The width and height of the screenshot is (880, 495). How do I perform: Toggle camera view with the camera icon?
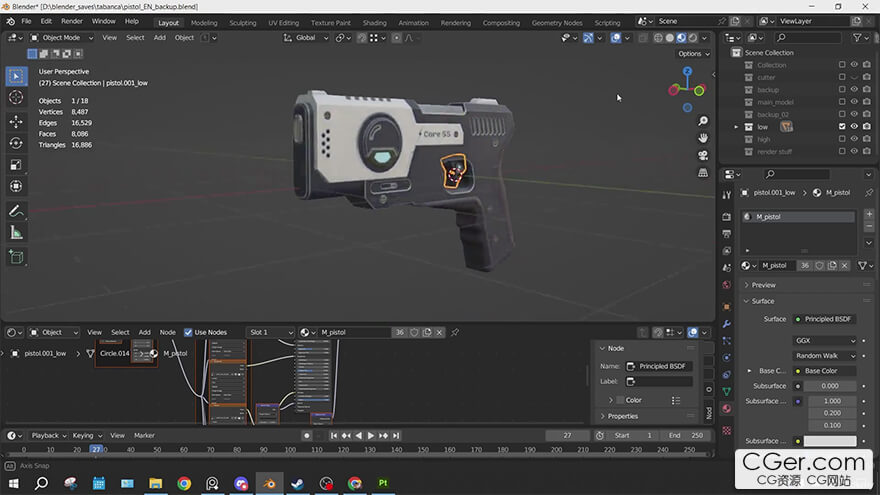[704, 155]
